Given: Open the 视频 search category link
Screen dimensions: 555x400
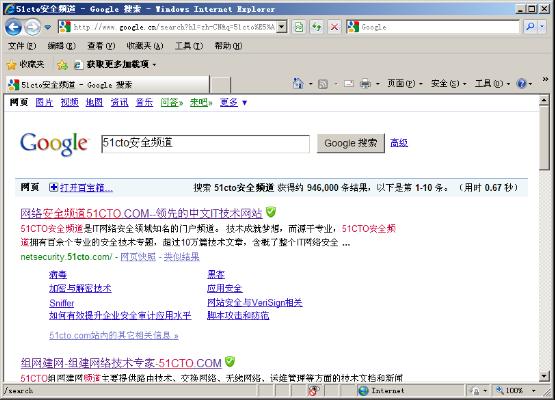Looking at the screenshot, I should (69, 103).
